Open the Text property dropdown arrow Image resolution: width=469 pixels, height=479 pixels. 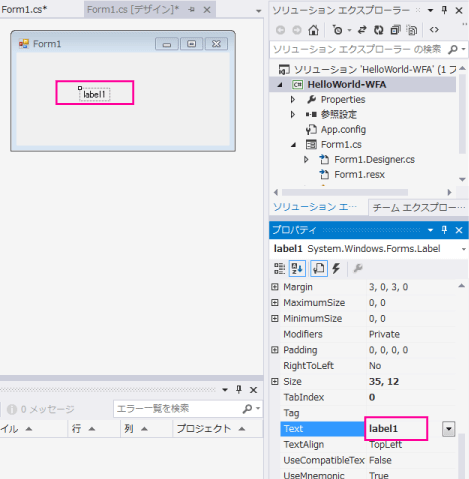pos(449,429)
